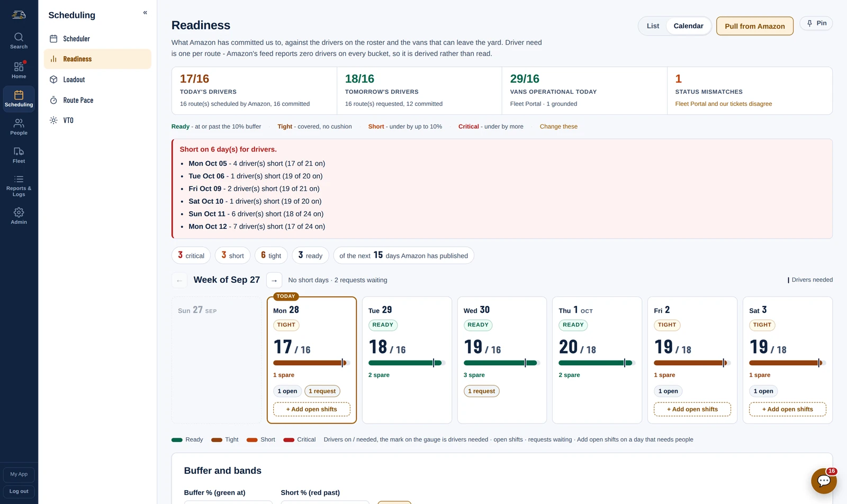Switch to Calendar view
The height and width of the screenshot is (504, 847).
(688, 26)
